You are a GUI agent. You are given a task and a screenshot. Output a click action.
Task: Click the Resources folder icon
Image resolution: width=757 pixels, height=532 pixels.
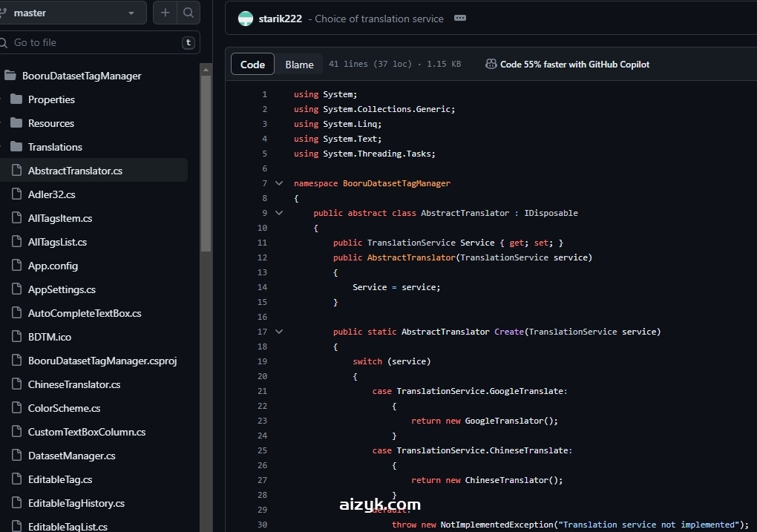point(16,123)
